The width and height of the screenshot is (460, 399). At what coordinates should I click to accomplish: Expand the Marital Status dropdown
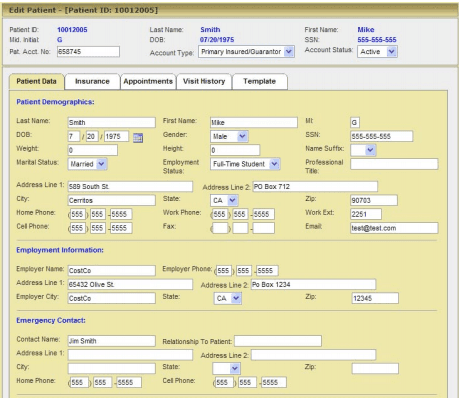pyautogui.click(x=87, y=164)
